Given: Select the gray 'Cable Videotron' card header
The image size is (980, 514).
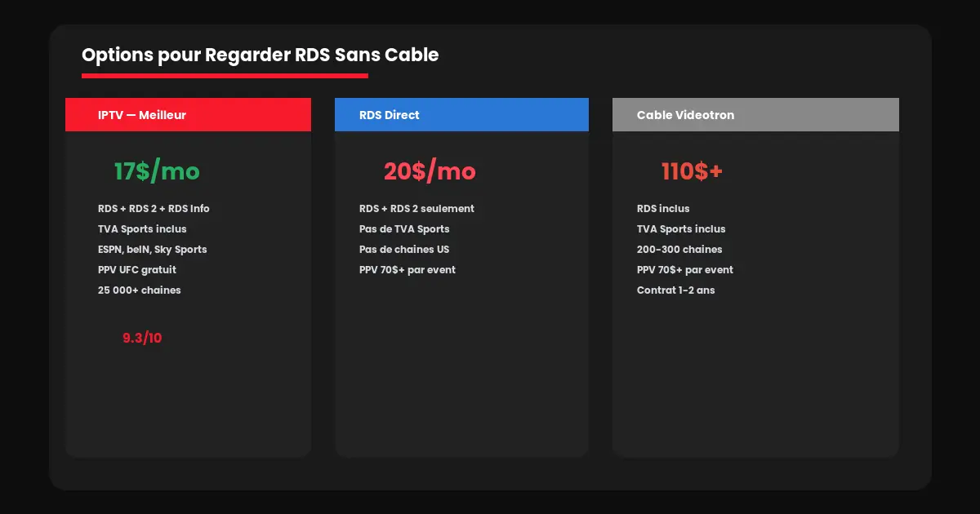Looking at the screenshot, I should [755, 115].
